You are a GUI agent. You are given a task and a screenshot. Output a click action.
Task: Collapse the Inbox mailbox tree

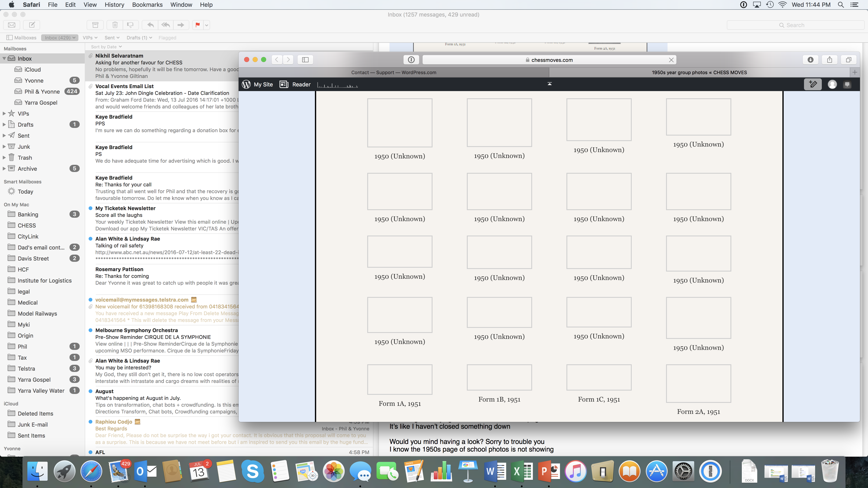4,59
